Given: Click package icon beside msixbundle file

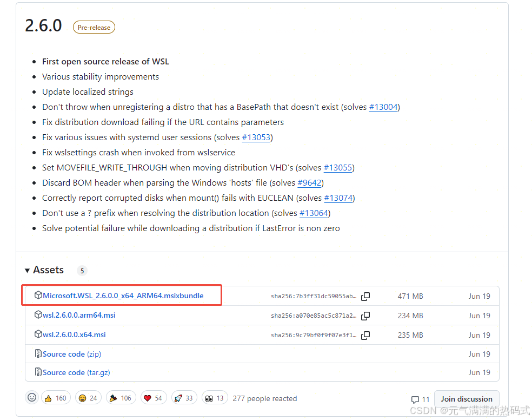Looking at the screenshot, I should pos(38,295).
